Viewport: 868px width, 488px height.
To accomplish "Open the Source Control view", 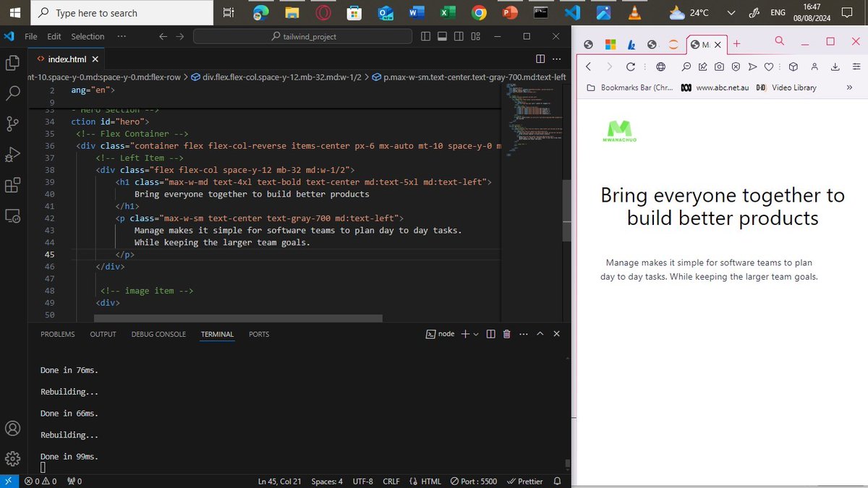I will tap(12, 124).
